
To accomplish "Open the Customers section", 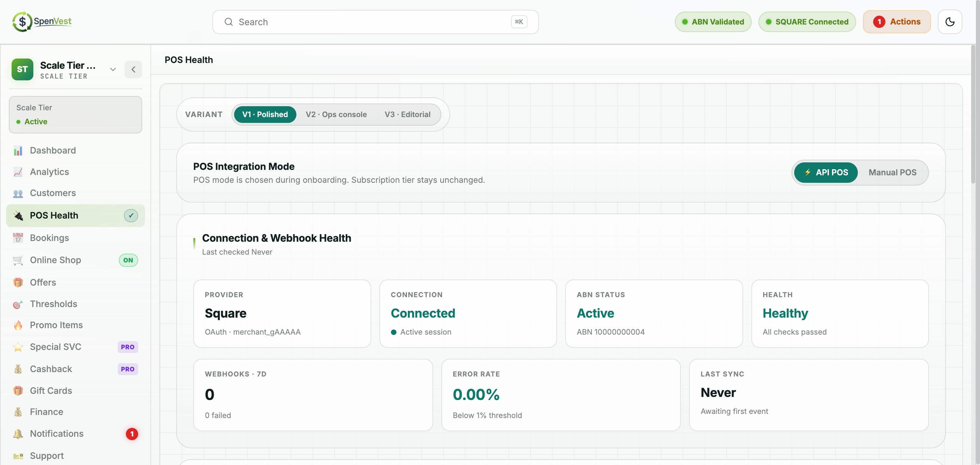I will (75, 193).
